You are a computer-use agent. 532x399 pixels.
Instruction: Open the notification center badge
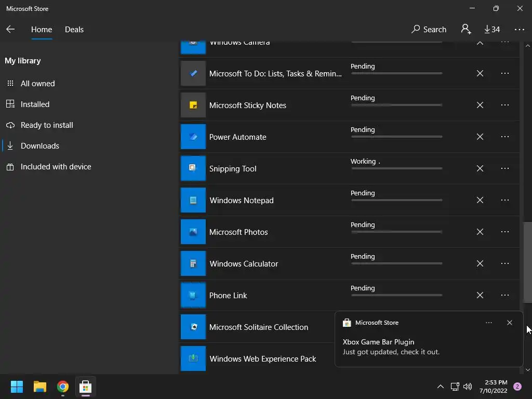(517, 387)
